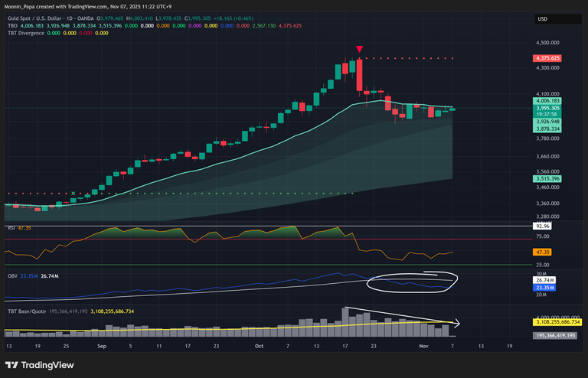Click the yellow 3,108,255,686.734 axis label

(x=557, y=323)
